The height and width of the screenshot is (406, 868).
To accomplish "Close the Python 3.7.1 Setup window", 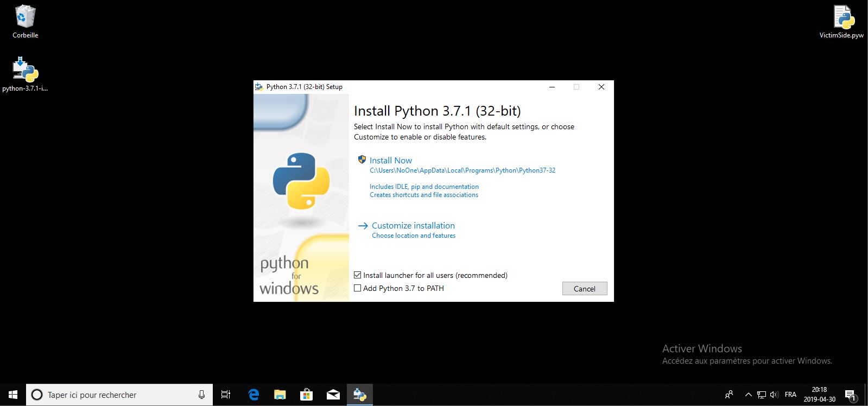I will [x=601, y=87].
